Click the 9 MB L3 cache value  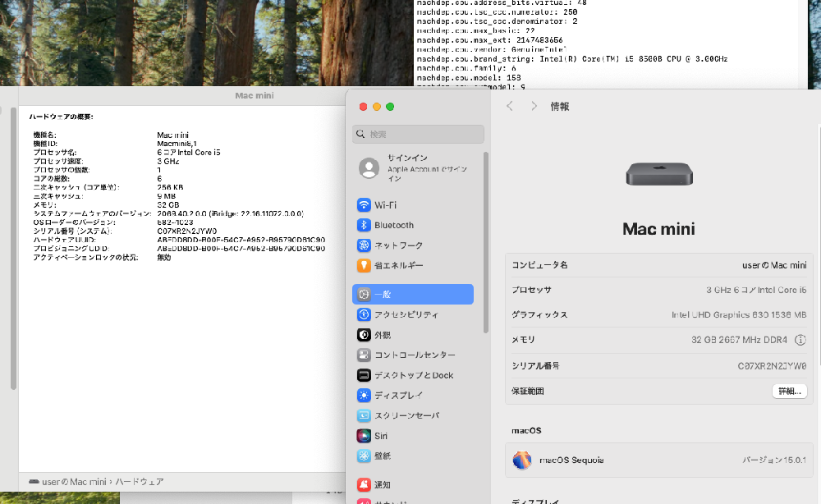[x=167, y=196]
